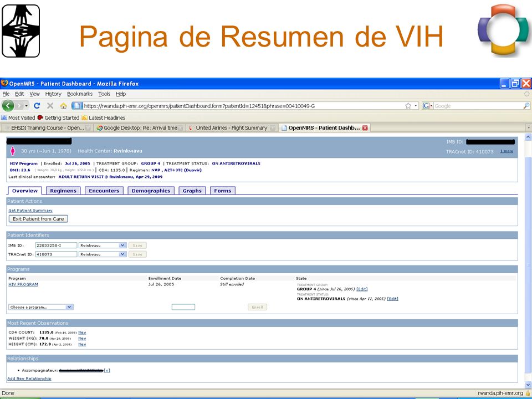Viewport: 532px width, 399px height.
Task: Switch to United Airlines Flight Summary tab
Action: click(232, 128)
